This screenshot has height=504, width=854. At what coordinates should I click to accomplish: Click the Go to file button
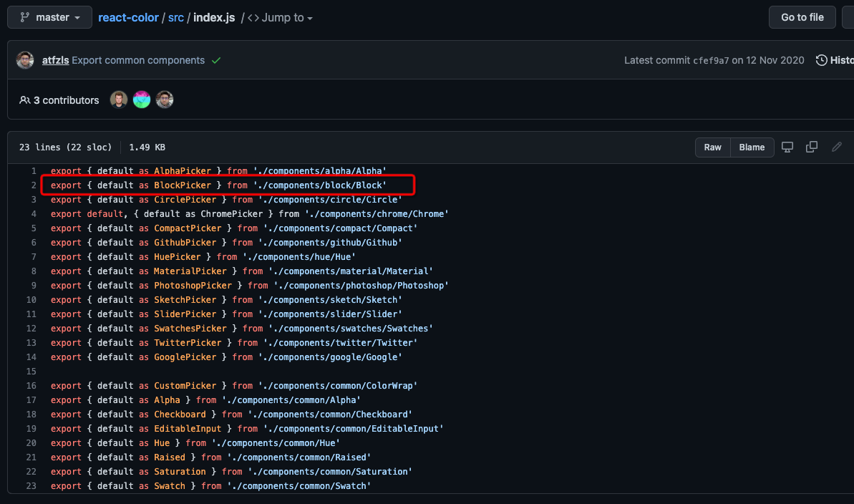click(x=802, y=17)
